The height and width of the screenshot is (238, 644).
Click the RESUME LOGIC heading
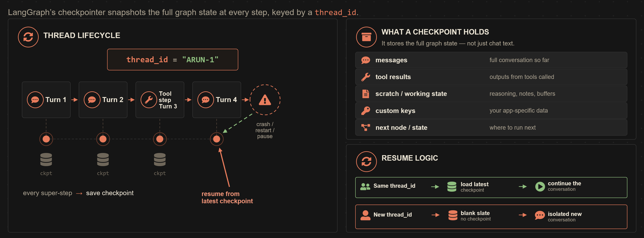409,158
